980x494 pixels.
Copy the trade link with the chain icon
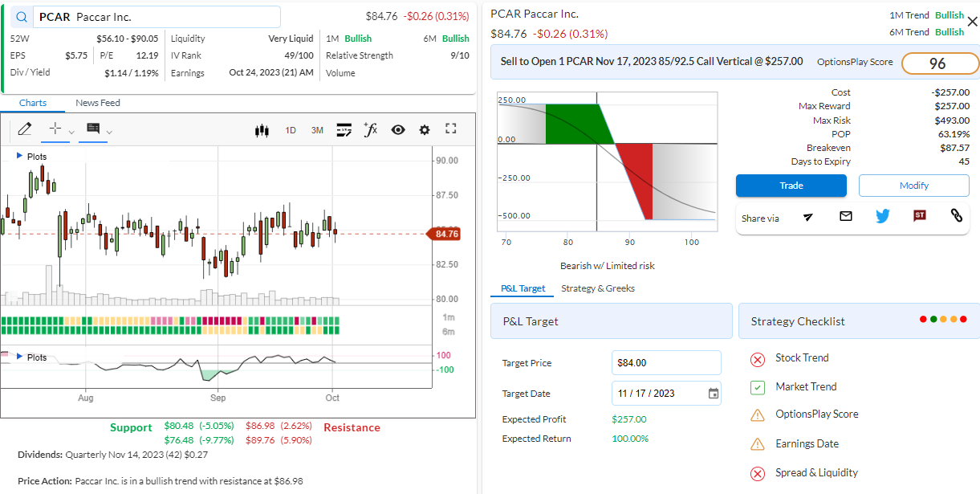tap(956, 215)
